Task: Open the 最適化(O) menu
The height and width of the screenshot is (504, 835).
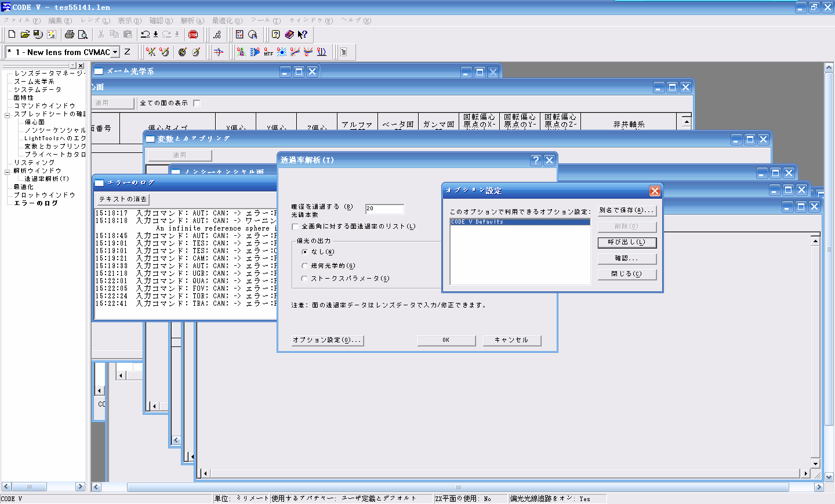Action: (x=227, y=21)
